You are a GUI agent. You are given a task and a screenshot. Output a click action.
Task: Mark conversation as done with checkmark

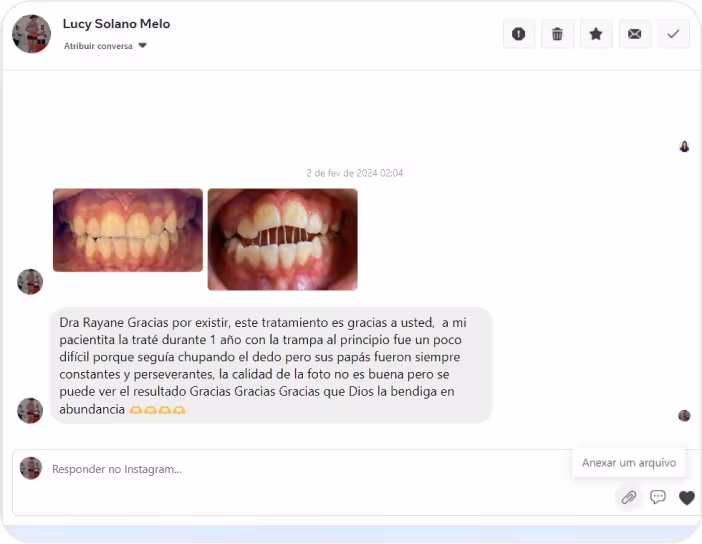click(673, 34)
